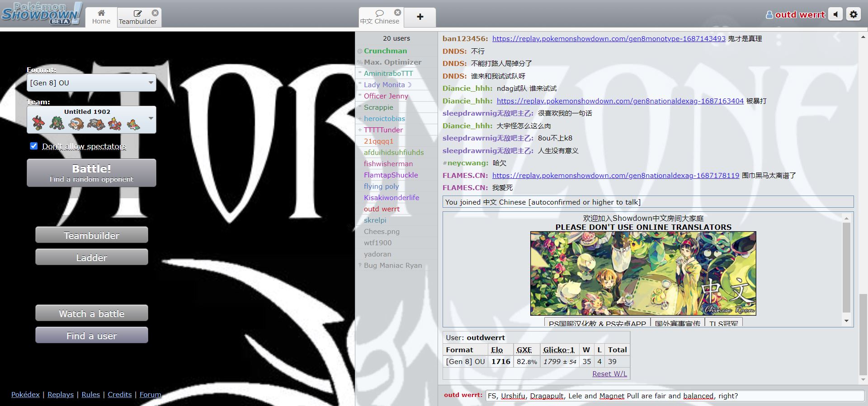Click the Watch a battle button
This screenshot has width=868, height=406.
pyautogui.click(x=92, y=313)
